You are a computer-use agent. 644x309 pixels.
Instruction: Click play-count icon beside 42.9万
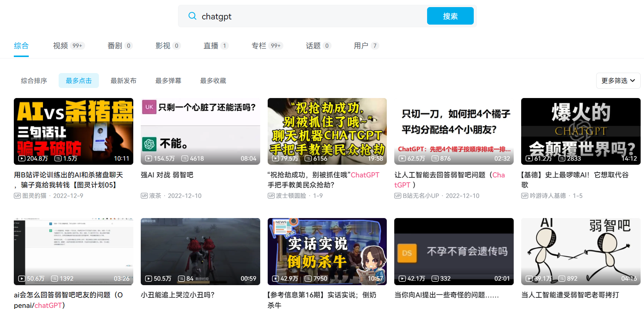276,278
